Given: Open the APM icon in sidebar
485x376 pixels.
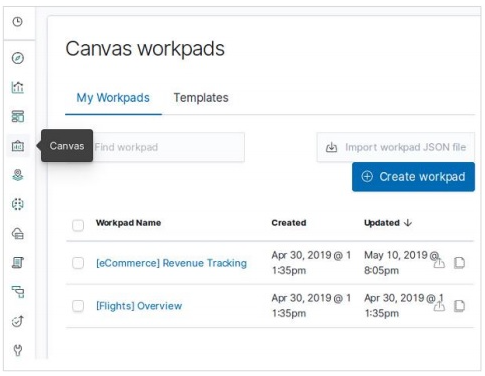Looking at the screenshot, I should [18, 292].
